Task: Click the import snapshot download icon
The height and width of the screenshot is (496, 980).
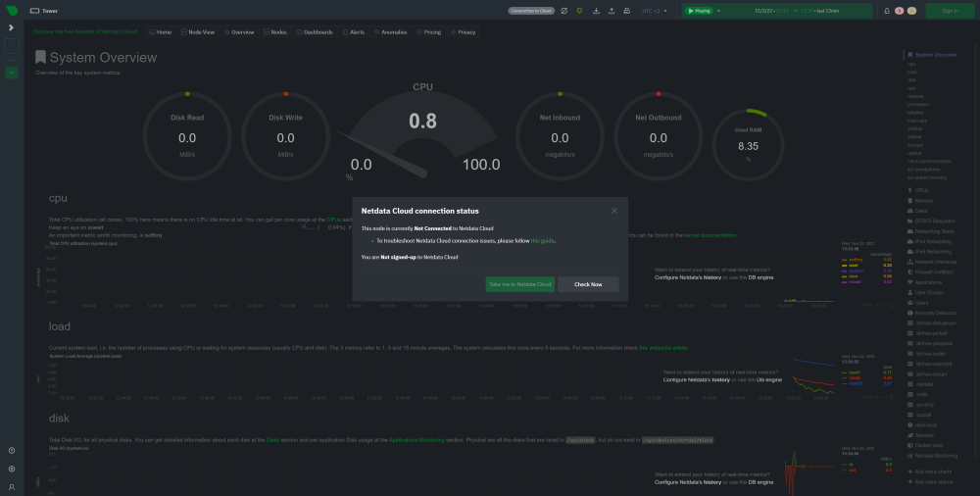Action: point(596,11)
